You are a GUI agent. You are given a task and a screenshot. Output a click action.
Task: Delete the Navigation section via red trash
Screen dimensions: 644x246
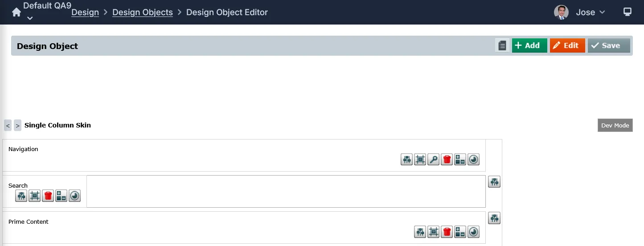click(447, 160)
